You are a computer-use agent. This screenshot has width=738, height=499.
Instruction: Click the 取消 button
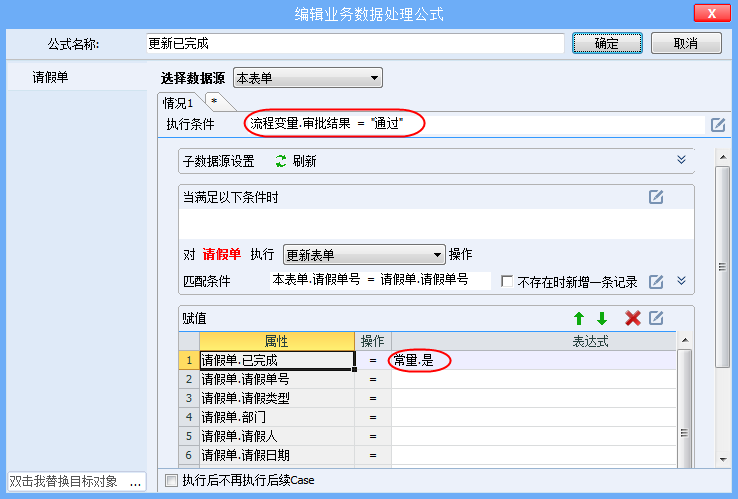686,43
